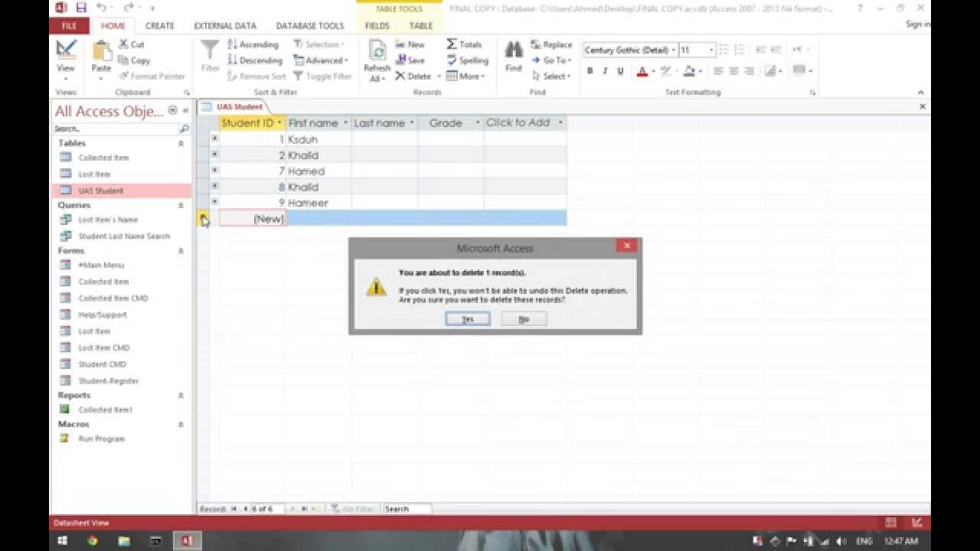This screenshot has width=980, height=551.
Task: Switch to the CREATE ribbon tab
Action: tap(160, 25)
